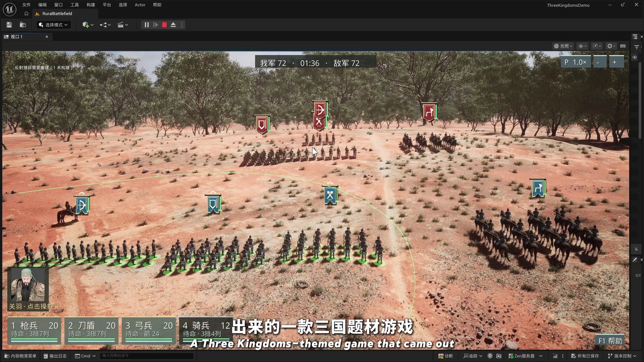Select unit card 3 弓兵
Image resolution: width=644 pixels, height=362 pixels.
click(149, 331)
